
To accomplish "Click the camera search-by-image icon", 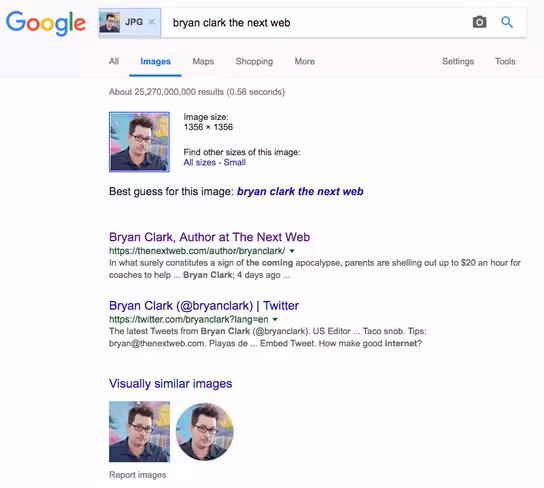I will coord(479,22).
